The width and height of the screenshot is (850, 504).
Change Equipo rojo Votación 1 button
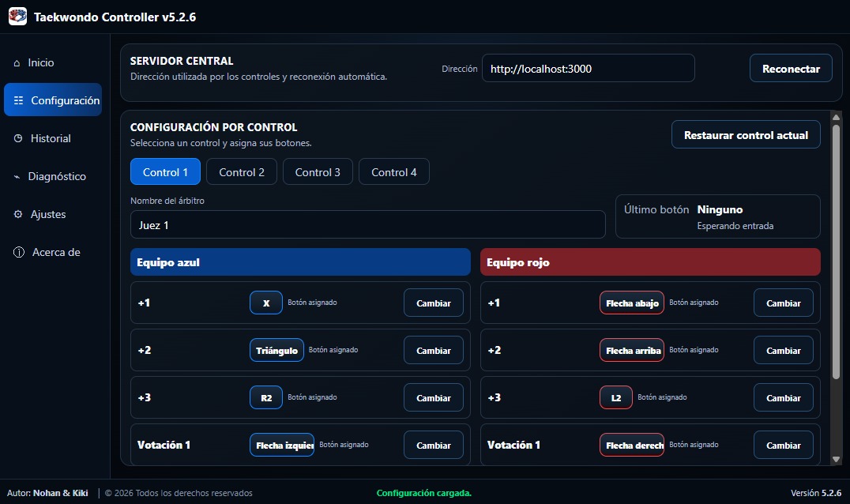click(784, 446)
